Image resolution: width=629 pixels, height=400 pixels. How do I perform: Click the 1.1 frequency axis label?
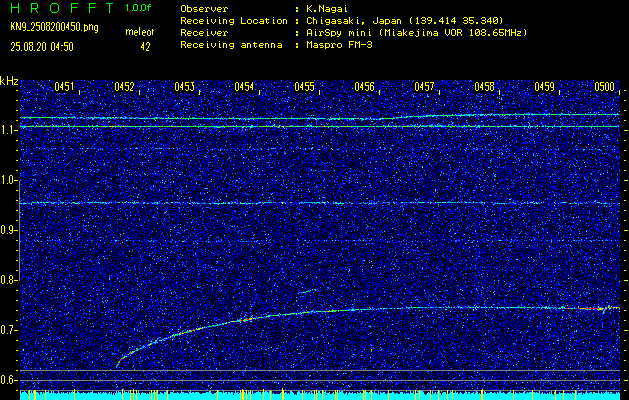[x=9, y=130]
